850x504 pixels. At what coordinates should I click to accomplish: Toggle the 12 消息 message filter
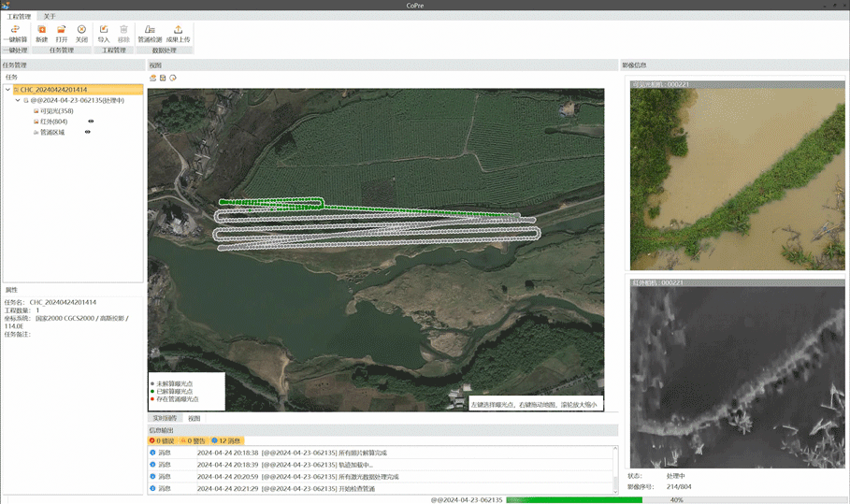tap(226, 440)
